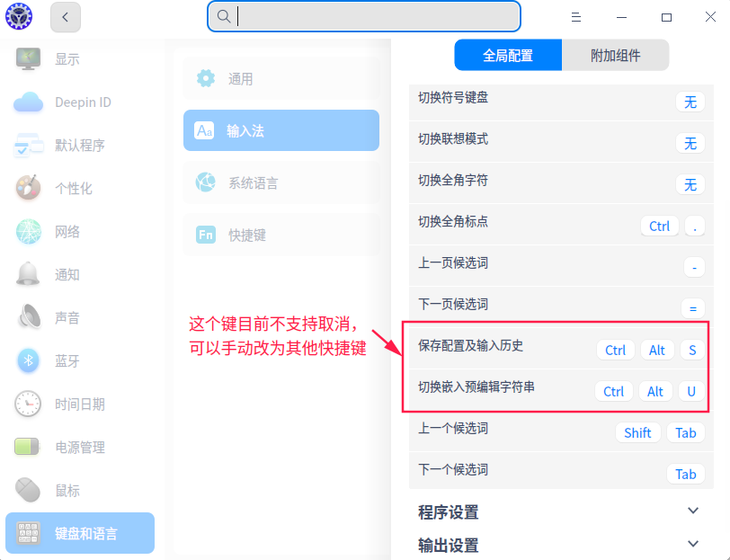The image size is (730, 560).
Task: Expand the 程序设置 section chevron
Action: [693, 511]
